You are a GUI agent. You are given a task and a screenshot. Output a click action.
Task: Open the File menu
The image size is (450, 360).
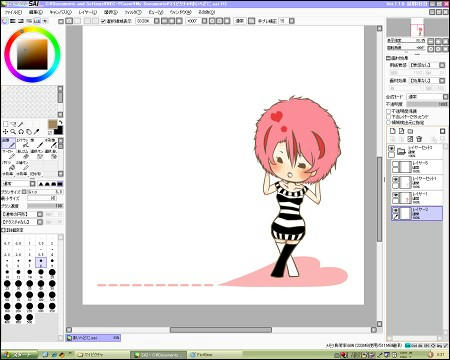click(13, 12)
